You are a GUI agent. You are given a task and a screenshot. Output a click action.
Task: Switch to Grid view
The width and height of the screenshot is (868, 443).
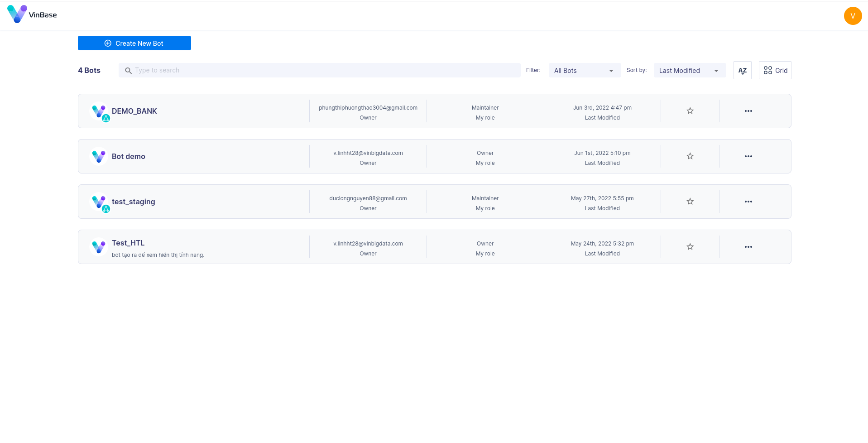pyautogui.click(x=775, y=70)
